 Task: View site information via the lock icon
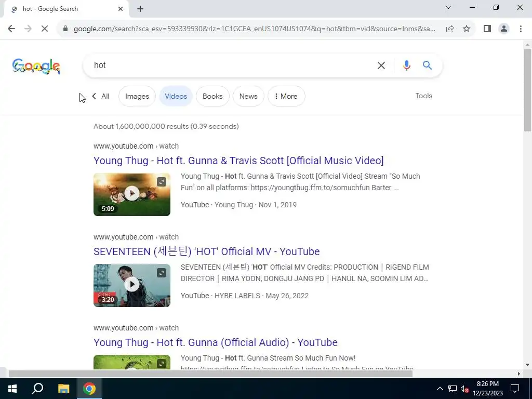(x=65, y=29)
